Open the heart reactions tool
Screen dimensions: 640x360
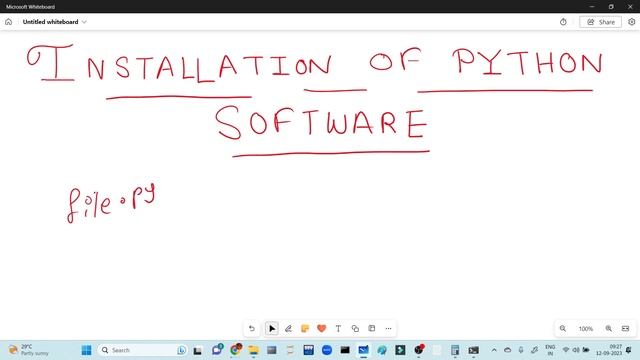[322, 329]
